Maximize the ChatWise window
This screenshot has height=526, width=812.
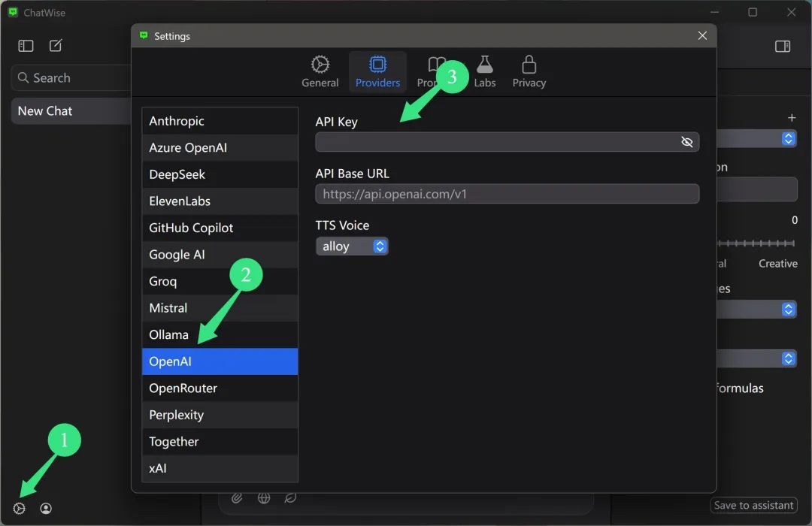tap(753, 12)
